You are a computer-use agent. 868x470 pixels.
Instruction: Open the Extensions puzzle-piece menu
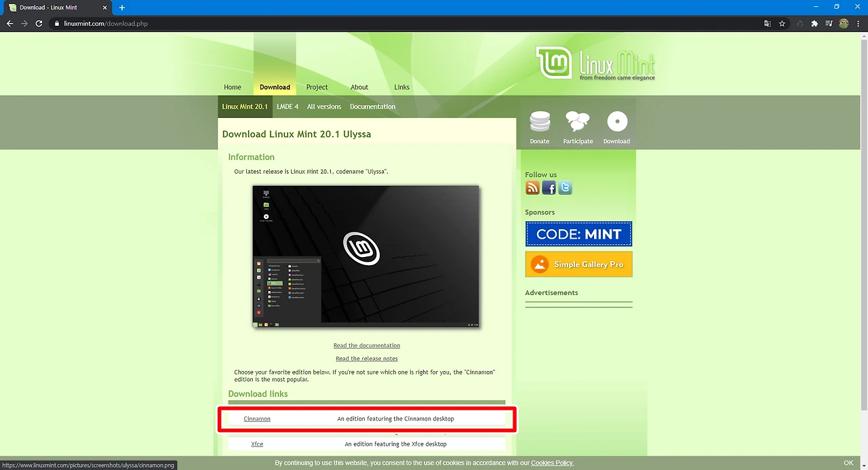[x=814, y=23]
